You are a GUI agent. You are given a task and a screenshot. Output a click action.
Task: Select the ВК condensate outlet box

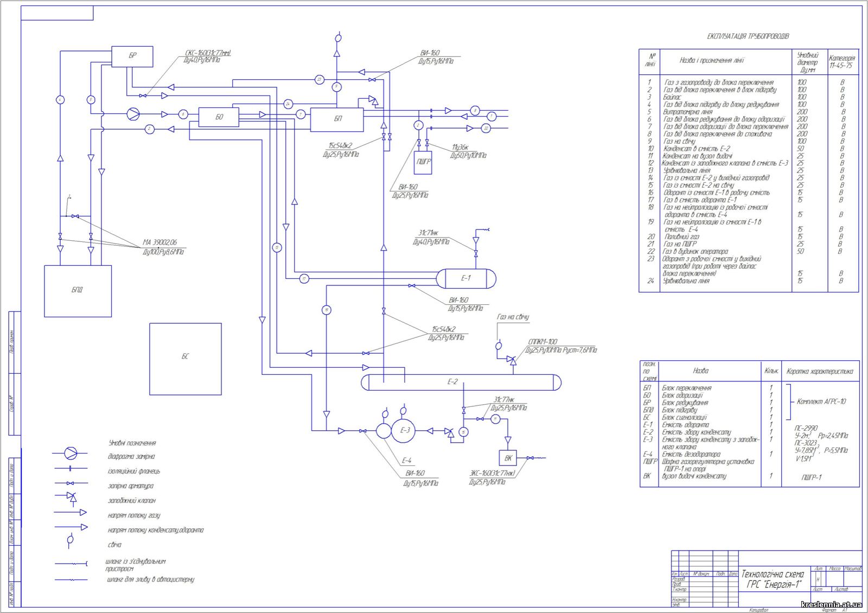click(x=508, y=458)
